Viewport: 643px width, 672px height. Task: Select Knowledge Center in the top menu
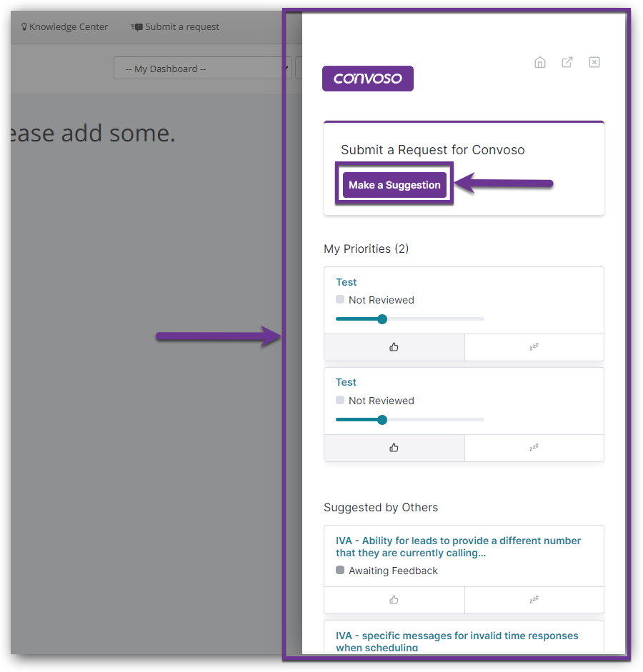(69, 26)
